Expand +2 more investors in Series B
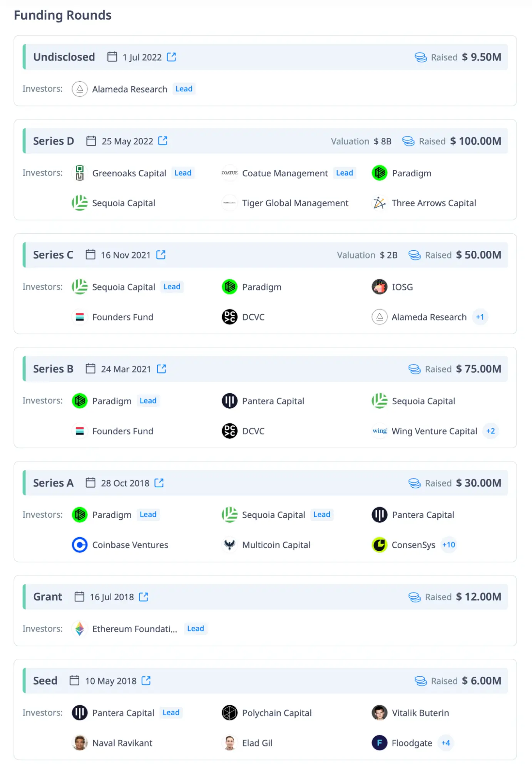This screenshot has height=770, width=532. (x=490, y=431)
